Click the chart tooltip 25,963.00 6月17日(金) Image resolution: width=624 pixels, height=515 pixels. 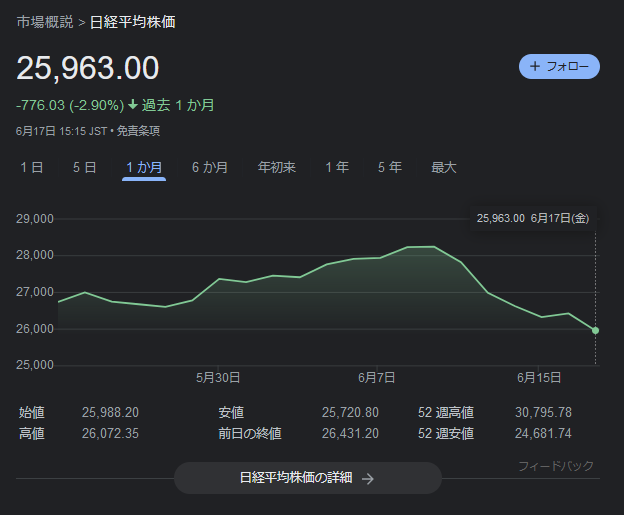tap(533, 218)
